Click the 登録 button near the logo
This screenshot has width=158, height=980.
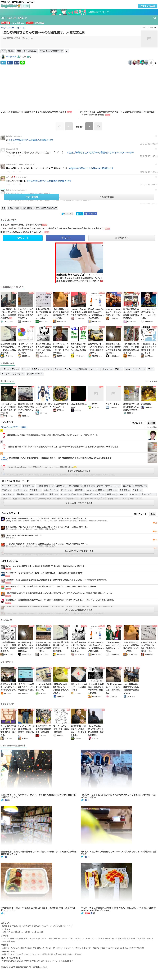pyautogui.click(x=26, y=6)
